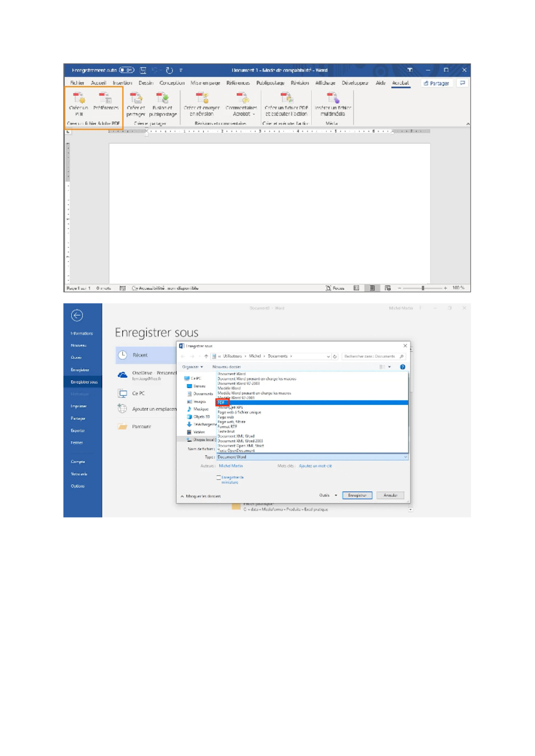The height and width of the screenshot is (756, 535).
Task: Open the Commentaires Acrobat dropdown
Action: (241, 111)
